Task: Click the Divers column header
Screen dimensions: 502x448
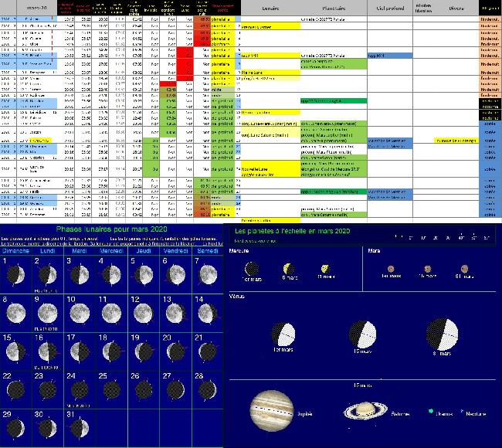Action: 456,8
